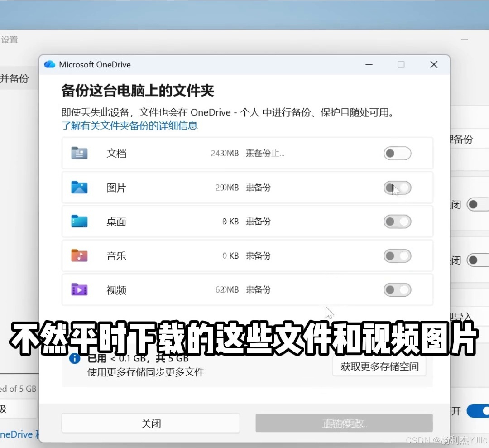Click the 图片 folder name label
This screenshot has width=489, height=448.
click(116, 188)
